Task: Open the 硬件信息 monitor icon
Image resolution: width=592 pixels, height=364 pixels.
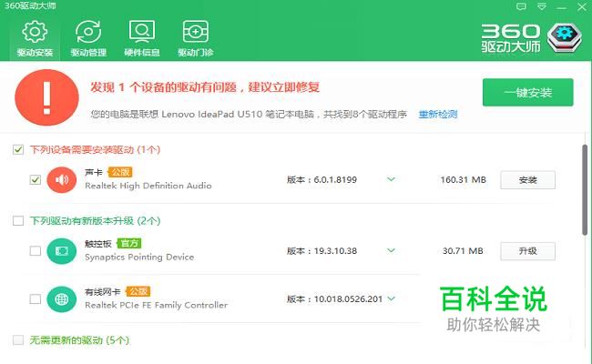Action: tap(142, 32)
